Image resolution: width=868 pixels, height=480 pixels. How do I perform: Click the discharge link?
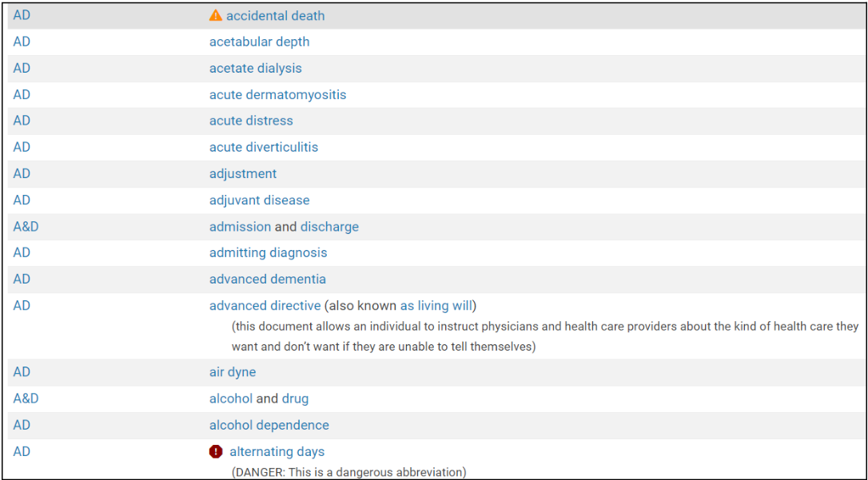329,227
